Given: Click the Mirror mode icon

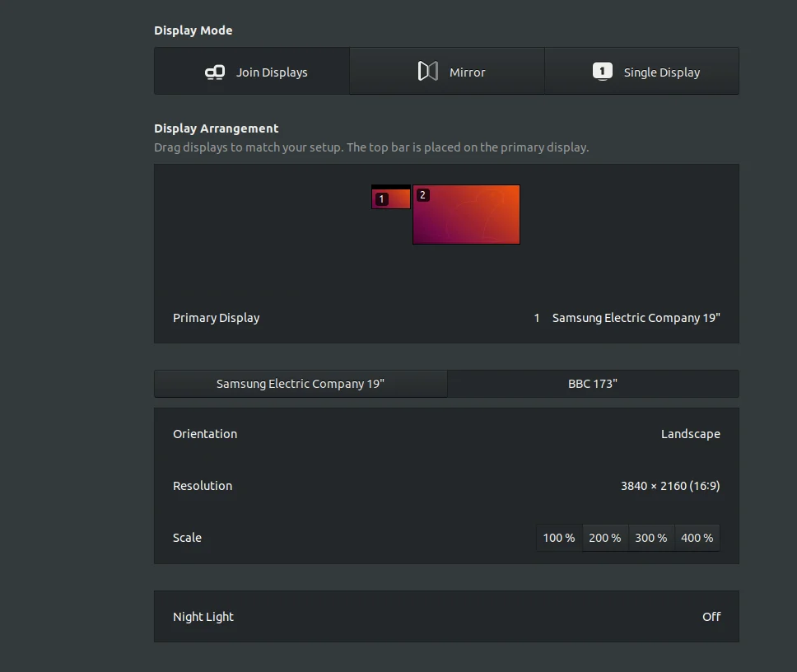Looking at the screenshot, I should point(427,72).
